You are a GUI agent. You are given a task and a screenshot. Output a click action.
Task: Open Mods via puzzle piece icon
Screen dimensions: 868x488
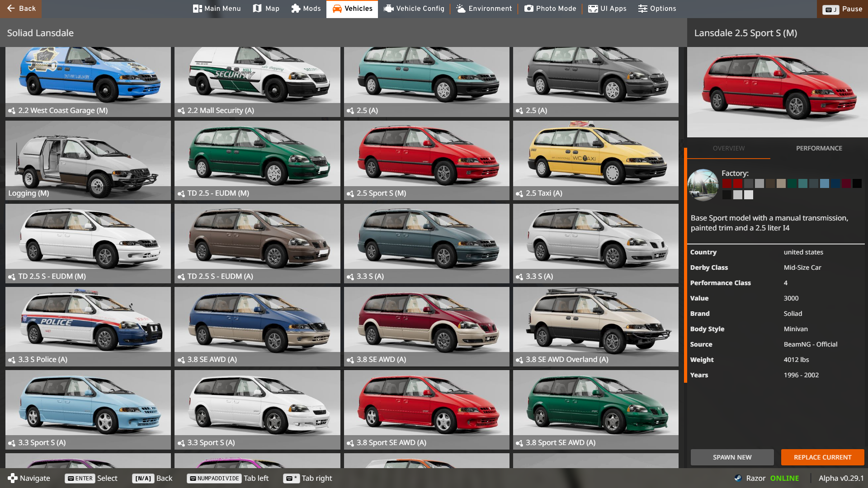click(296, 9)
